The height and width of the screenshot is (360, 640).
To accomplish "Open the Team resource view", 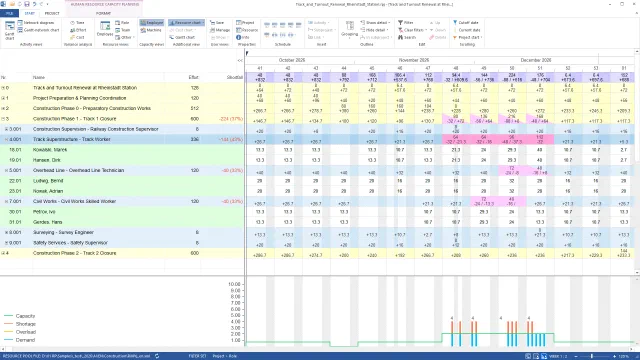I will click(x=122, y=30).
